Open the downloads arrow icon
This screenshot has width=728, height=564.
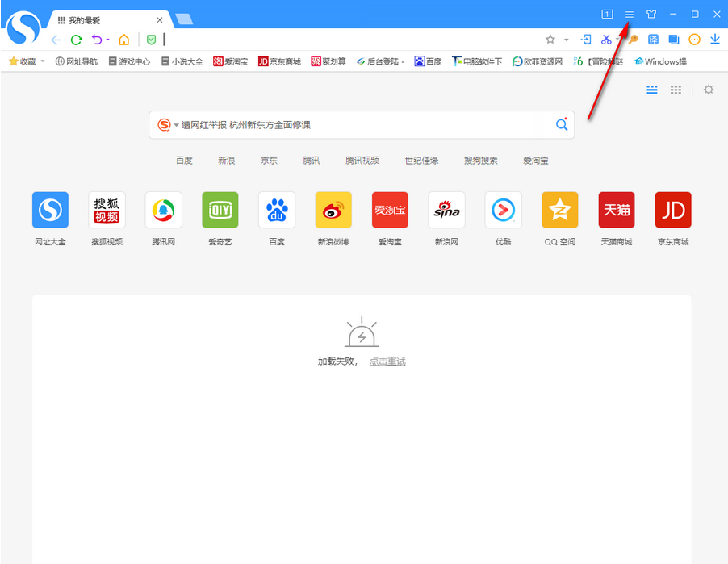(x=715, y=40)
